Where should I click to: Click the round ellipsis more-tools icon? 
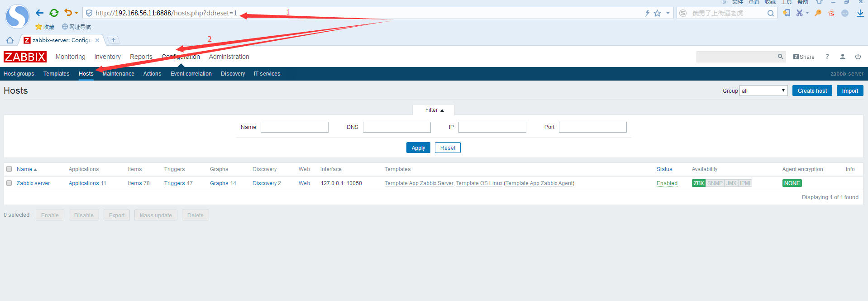coord(845,13)
